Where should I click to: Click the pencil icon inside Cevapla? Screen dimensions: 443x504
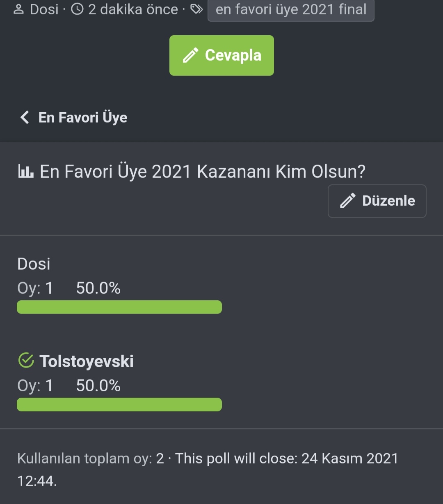190,55
